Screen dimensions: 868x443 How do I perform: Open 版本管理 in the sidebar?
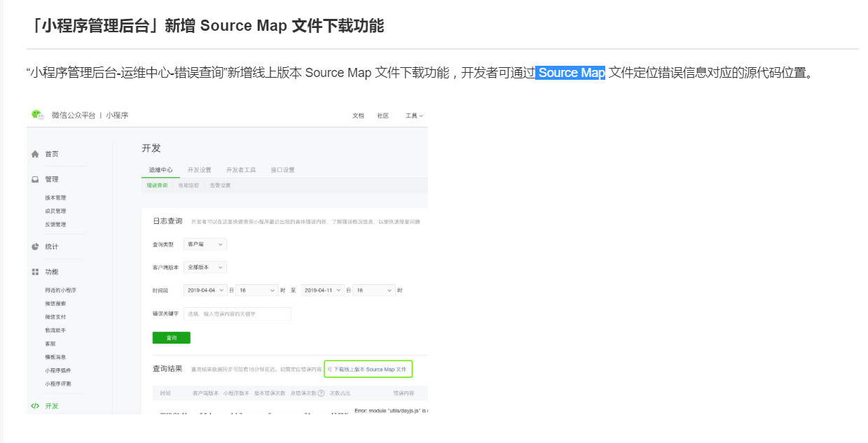tap(55, 198)
